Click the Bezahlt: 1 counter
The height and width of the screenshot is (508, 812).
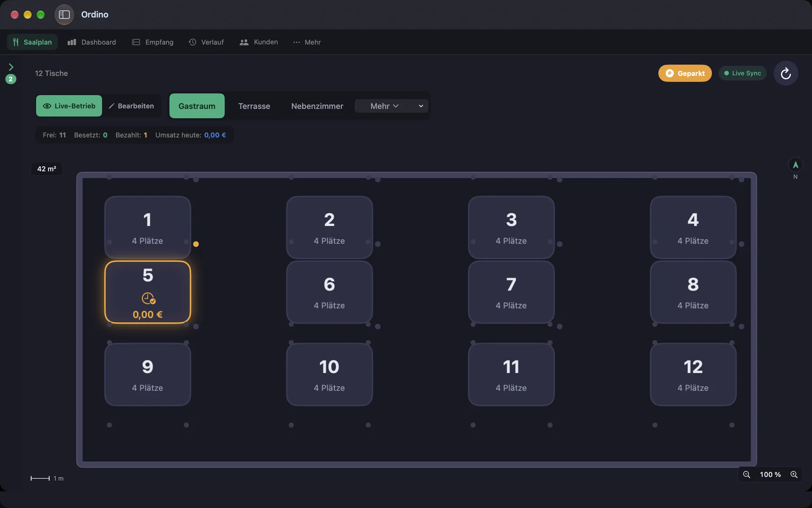click(x=131, y=135)
